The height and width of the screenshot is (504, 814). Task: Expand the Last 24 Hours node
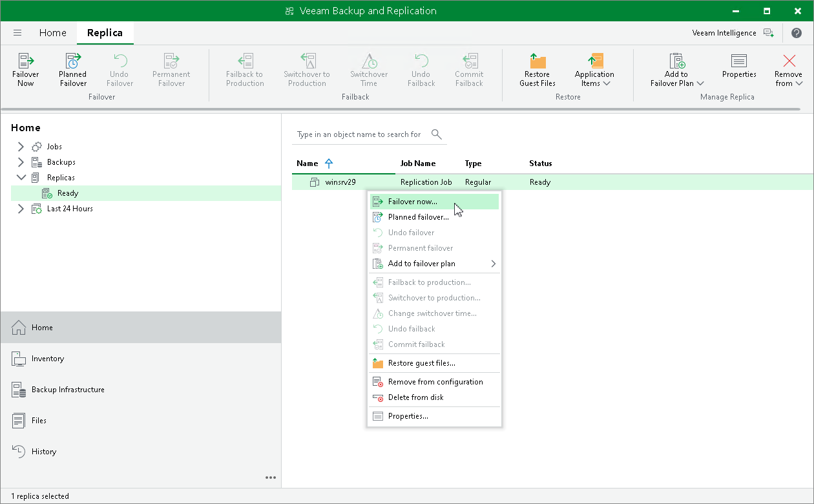pos(21,209)
